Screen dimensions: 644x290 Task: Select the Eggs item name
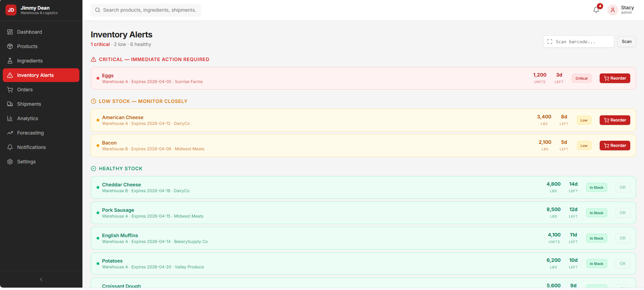click(x=108, y=76)
